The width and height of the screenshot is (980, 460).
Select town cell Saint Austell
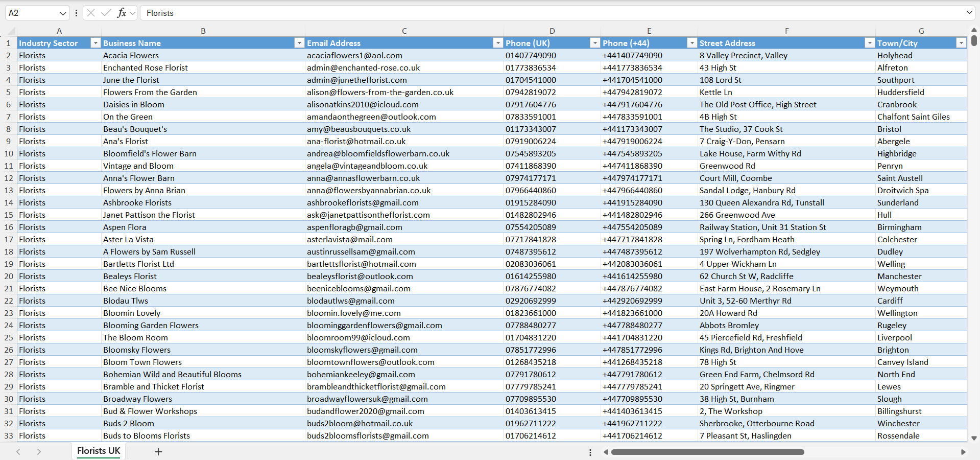click(x=921, y=178)
